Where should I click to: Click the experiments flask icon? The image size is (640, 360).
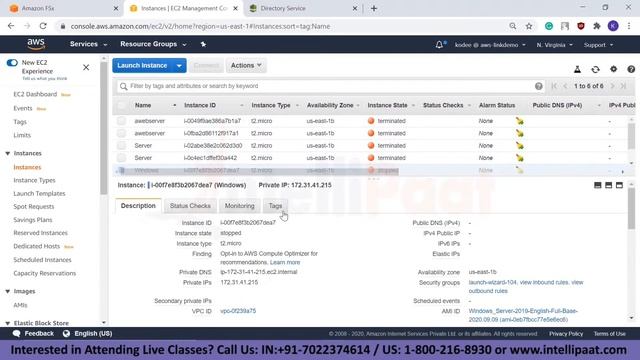pyautogui.click(x=577, y=69)
